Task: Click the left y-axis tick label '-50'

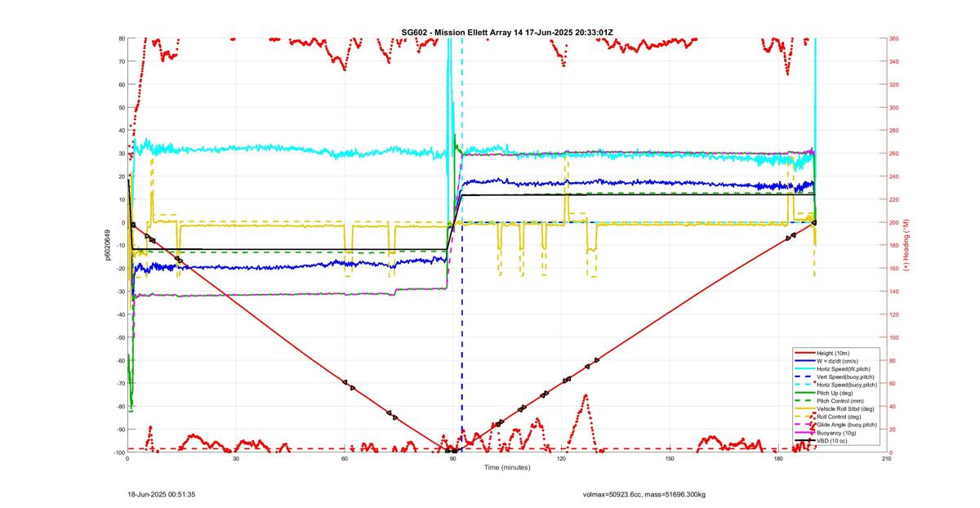Action: pyautogui.click(x=120, y=337)
